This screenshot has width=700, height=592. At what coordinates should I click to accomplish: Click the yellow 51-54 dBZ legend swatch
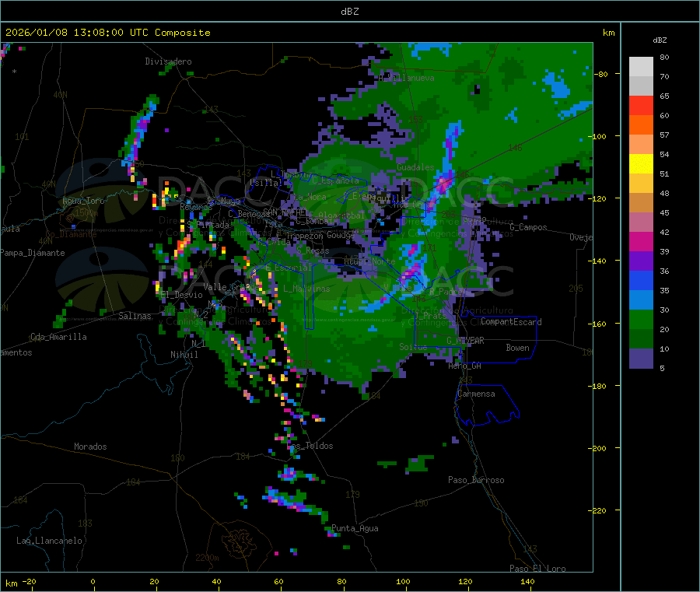[641, 164]
